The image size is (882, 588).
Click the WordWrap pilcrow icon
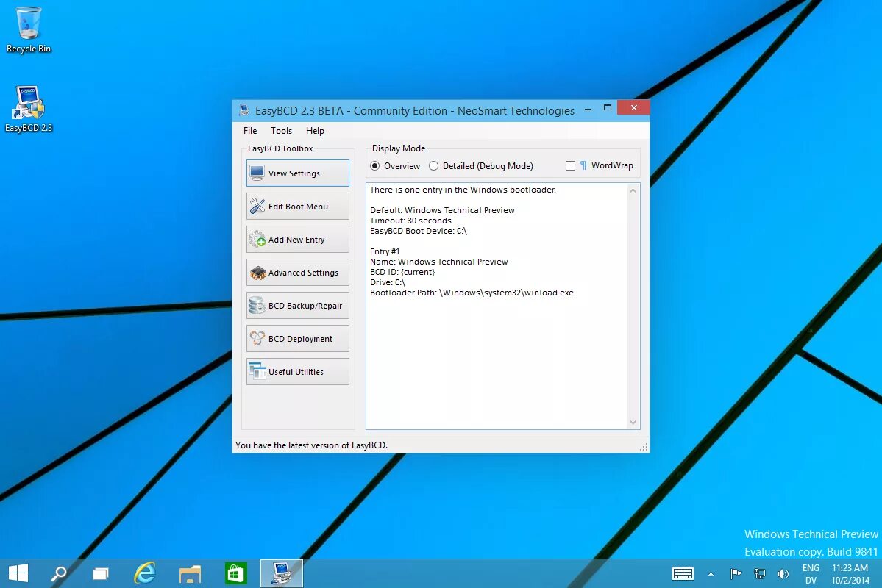click(x=583, y=165)
